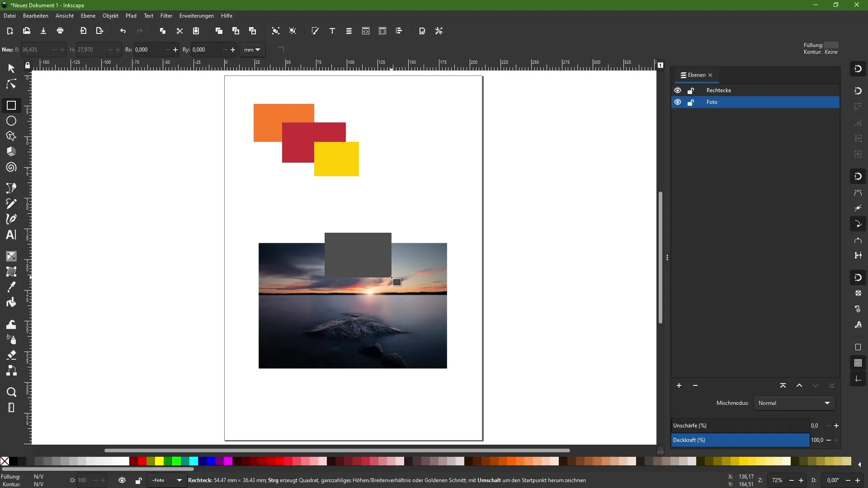Select yellow color swatch in palette

pos(160,462)
